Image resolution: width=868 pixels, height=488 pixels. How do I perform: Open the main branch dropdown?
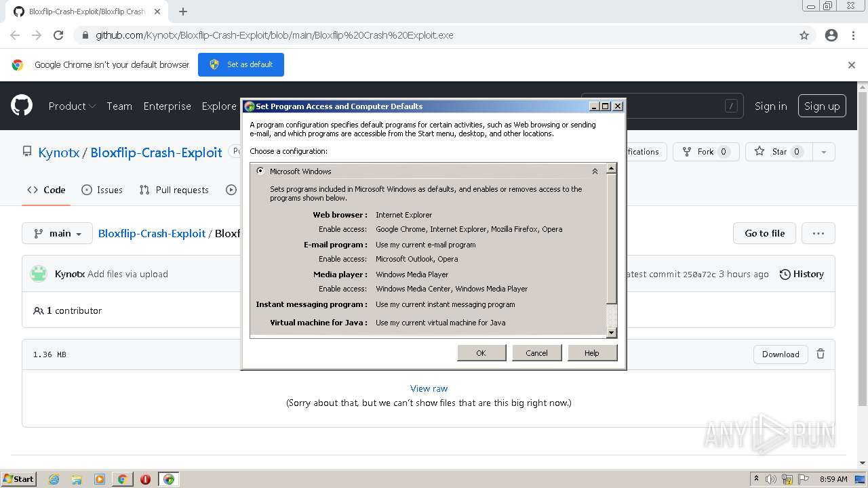[x=57, y=233]
